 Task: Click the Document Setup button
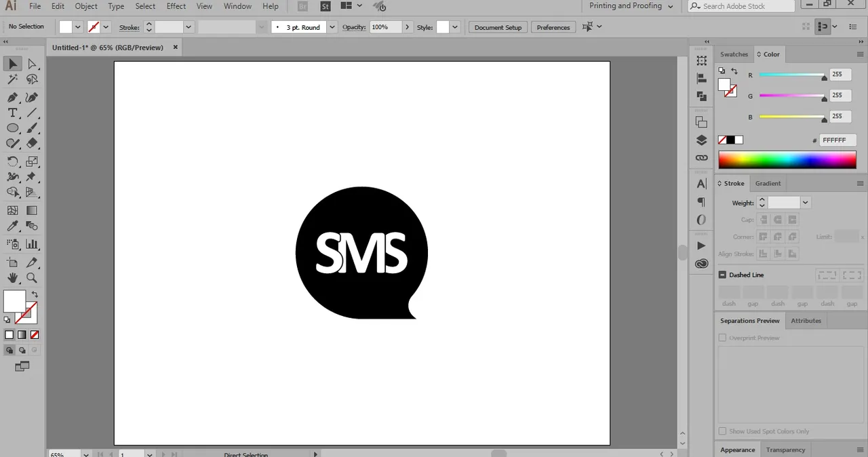tap(498, 27)
